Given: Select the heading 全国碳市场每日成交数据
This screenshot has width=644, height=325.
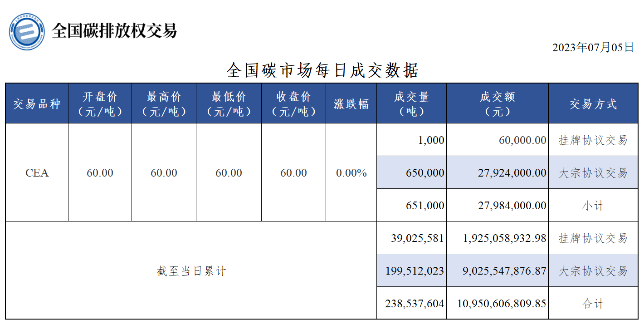Looking at the screenshot, I should [322, 71].
